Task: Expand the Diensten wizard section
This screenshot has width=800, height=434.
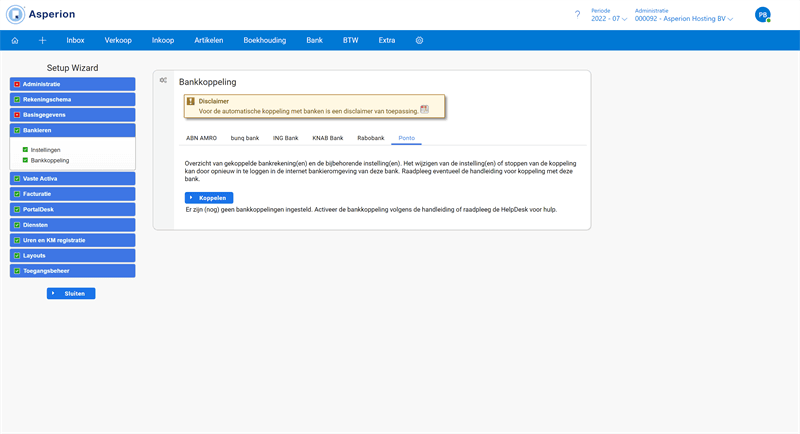Action: (72, 225)
